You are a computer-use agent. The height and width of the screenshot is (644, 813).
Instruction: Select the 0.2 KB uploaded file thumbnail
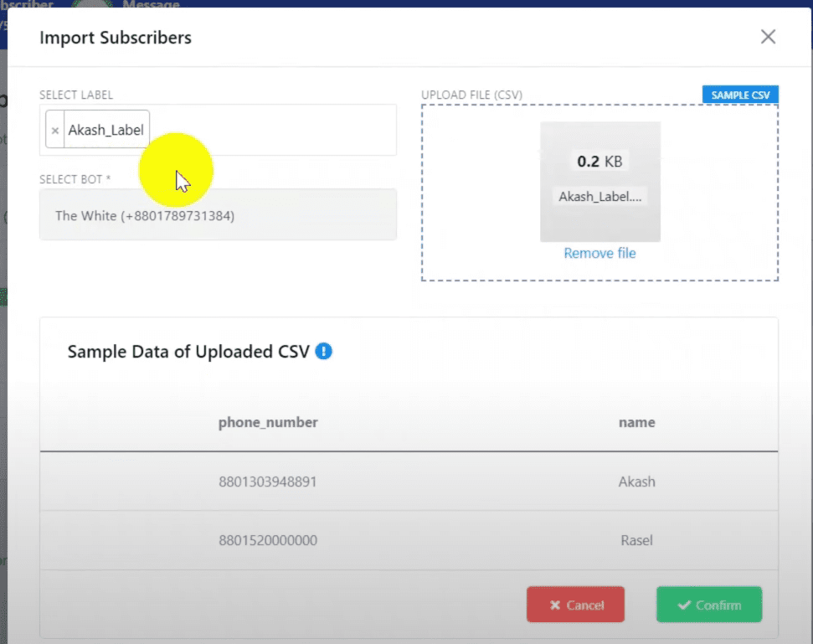pyautogui.click(x=599, y=161)
